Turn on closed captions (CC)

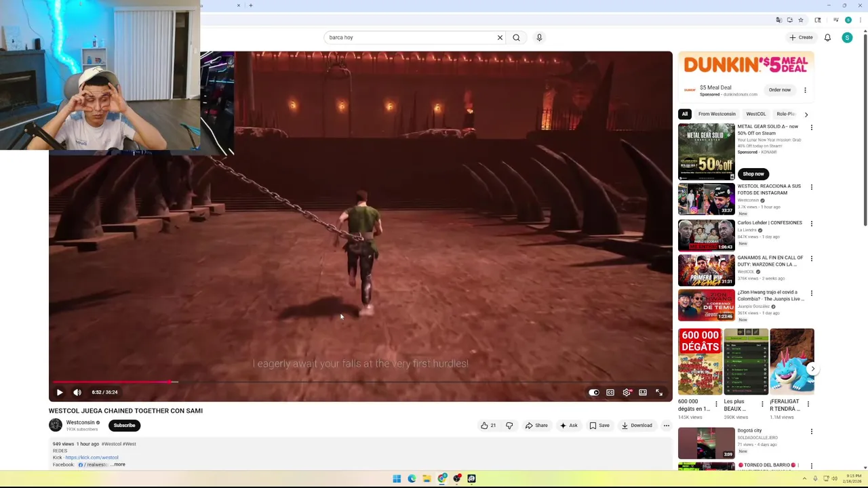[610, 392]
